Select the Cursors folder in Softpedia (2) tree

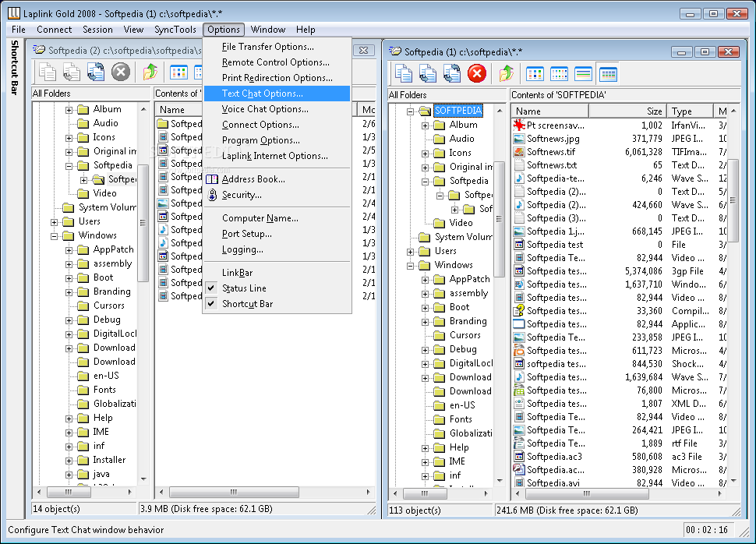tap(108, 306)
